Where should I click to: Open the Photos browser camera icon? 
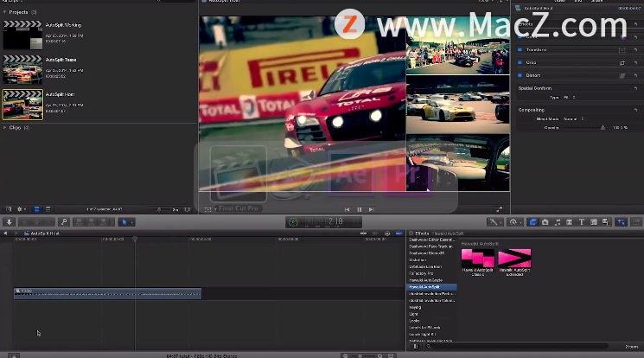545,222
